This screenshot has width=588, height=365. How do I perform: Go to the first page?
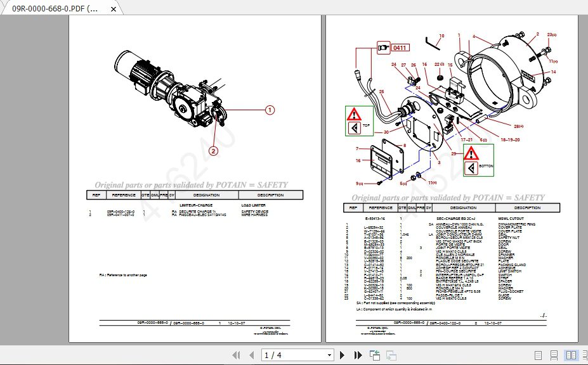point(235,355)
